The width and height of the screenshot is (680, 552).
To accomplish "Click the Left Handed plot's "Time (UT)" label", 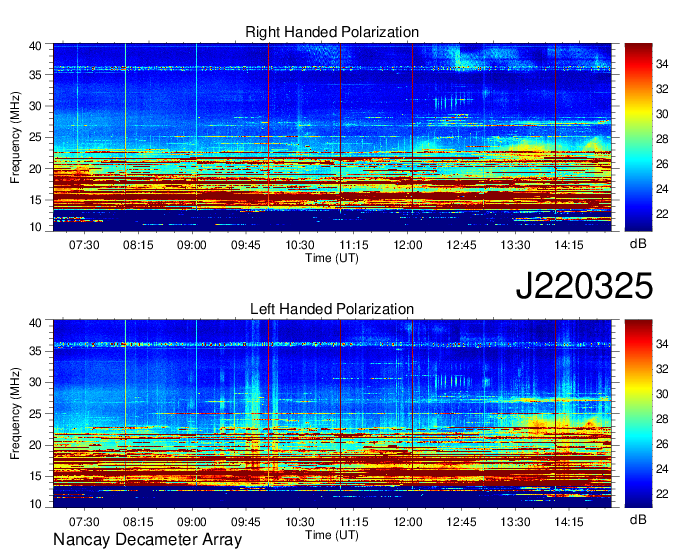I will tap(332, 535).
